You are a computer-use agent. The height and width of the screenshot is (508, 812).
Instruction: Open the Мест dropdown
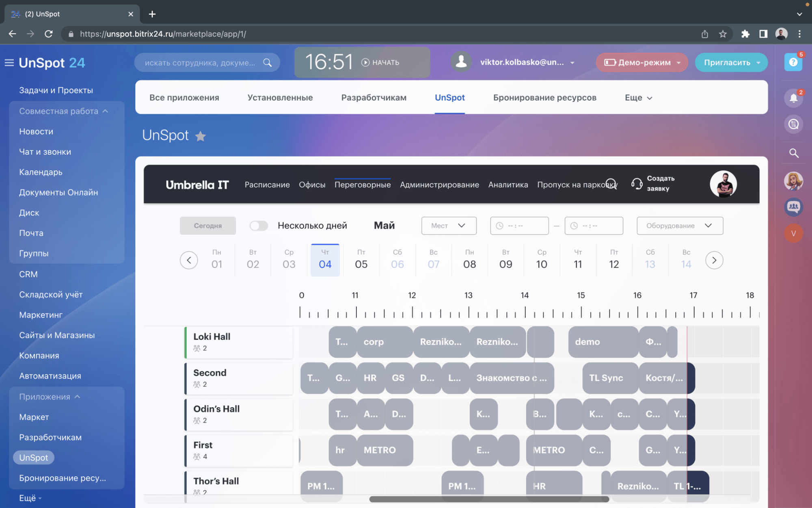[449, 226]
